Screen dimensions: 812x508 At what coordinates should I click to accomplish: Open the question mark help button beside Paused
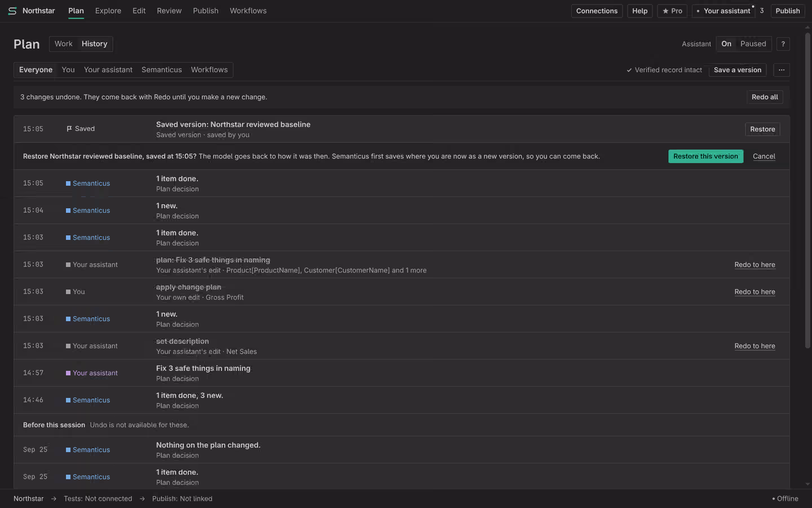point(783,44)
